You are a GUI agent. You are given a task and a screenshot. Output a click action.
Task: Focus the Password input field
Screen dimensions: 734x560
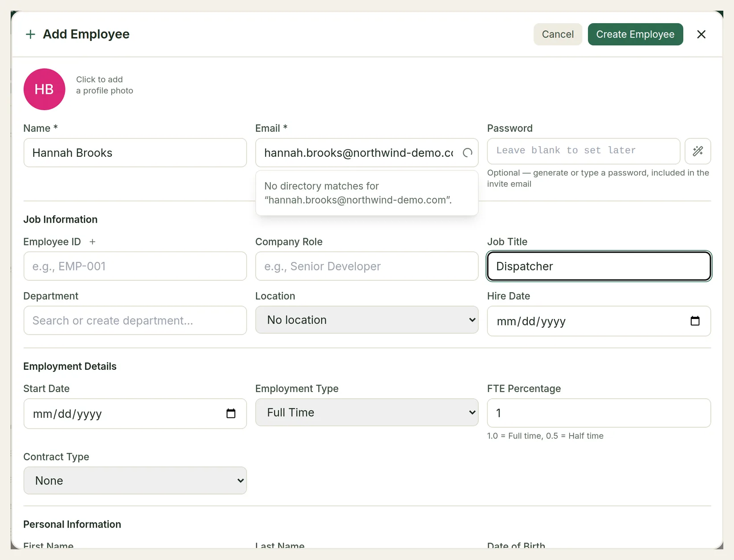click(583, 151)
